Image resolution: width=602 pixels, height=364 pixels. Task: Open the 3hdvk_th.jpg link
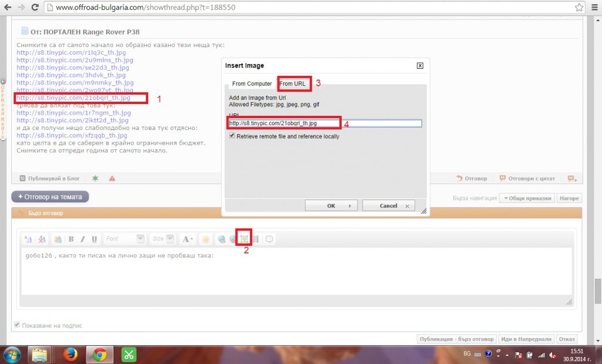pyautogui.click(x=71, y=75)
